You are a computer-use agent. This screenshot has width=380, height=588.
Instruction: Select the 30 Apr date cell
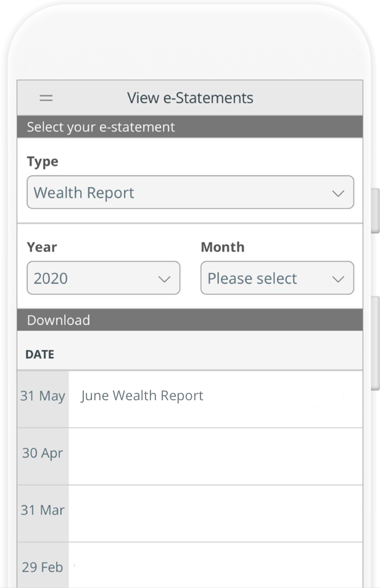43,456
